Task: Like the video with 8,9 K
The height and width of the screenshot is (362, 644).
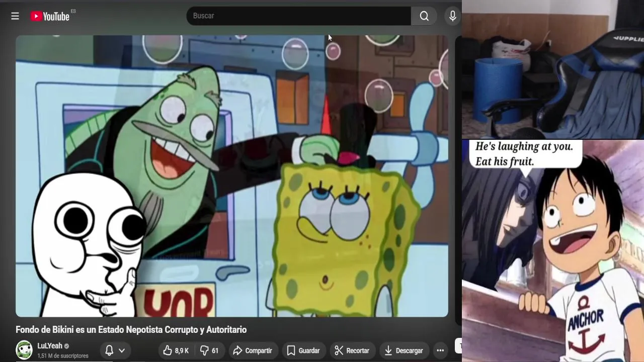Action: coord(176,350)
